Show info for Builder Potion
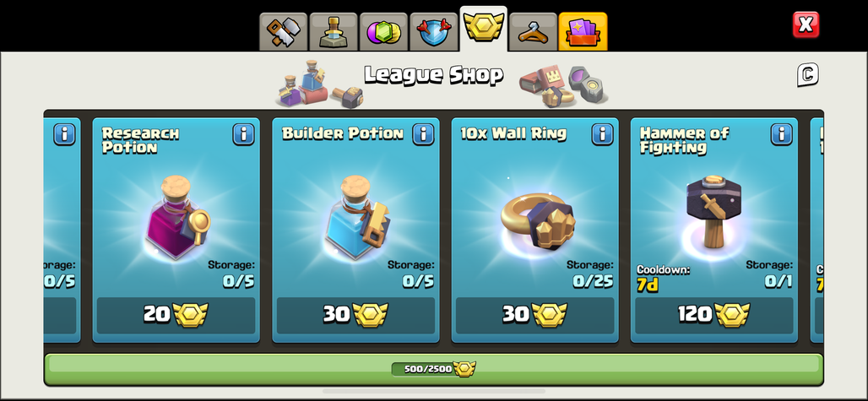Image resolution: width=868 pixels, height=401 pixels. (x=423, y=134)
